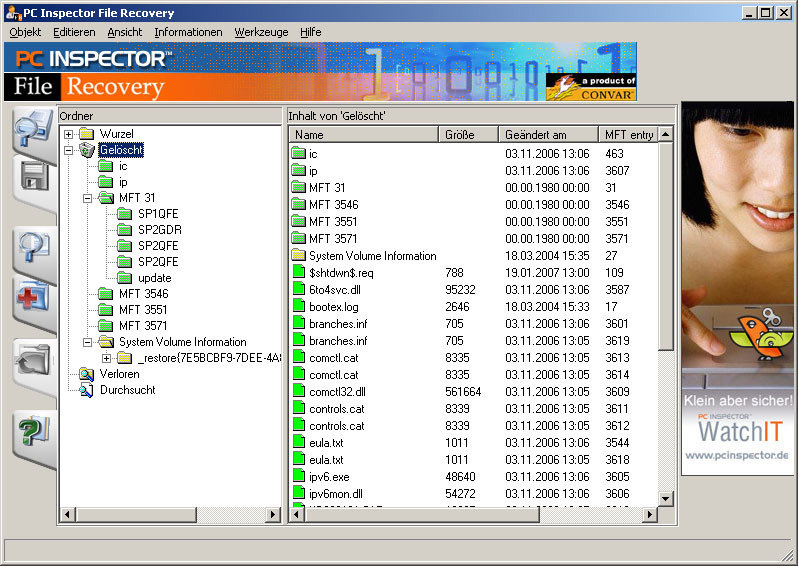Collapse the Gelöscht tree node
Image resolution: width=798 pixels, height=566 pixels.
click(x=68, y=150)
